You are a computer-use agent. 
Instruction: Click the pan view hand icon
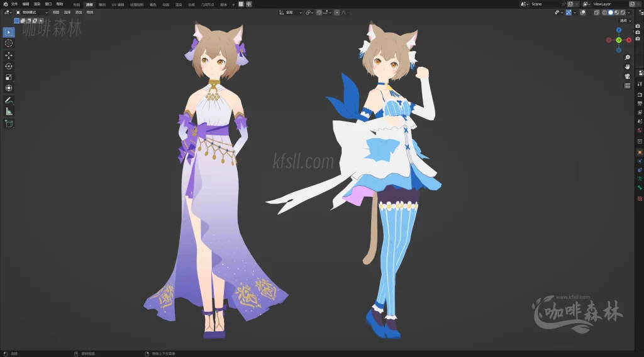627,67
